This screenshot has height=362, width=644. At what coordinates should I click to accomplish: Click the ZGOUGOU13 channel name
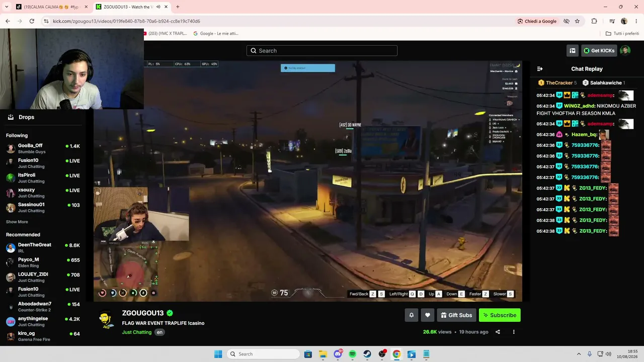coord(143,313)
